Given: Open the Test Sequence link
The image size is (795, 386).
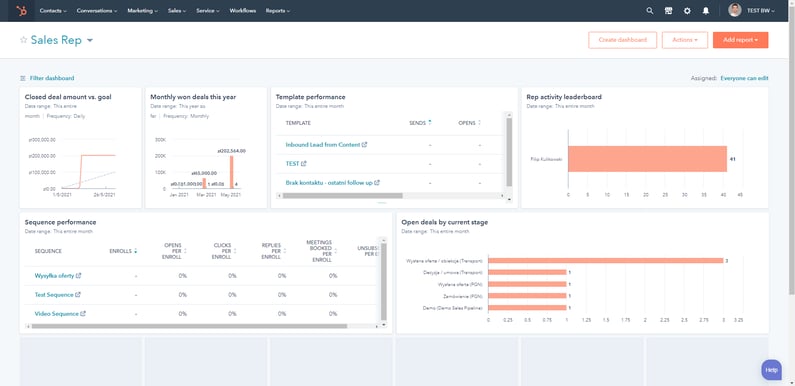Looking at the screenshot, I should [x=54, y=294].
